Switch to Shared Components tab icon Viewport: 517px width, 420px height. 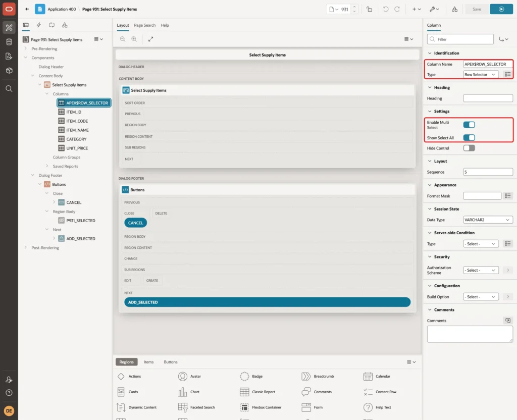65,25
